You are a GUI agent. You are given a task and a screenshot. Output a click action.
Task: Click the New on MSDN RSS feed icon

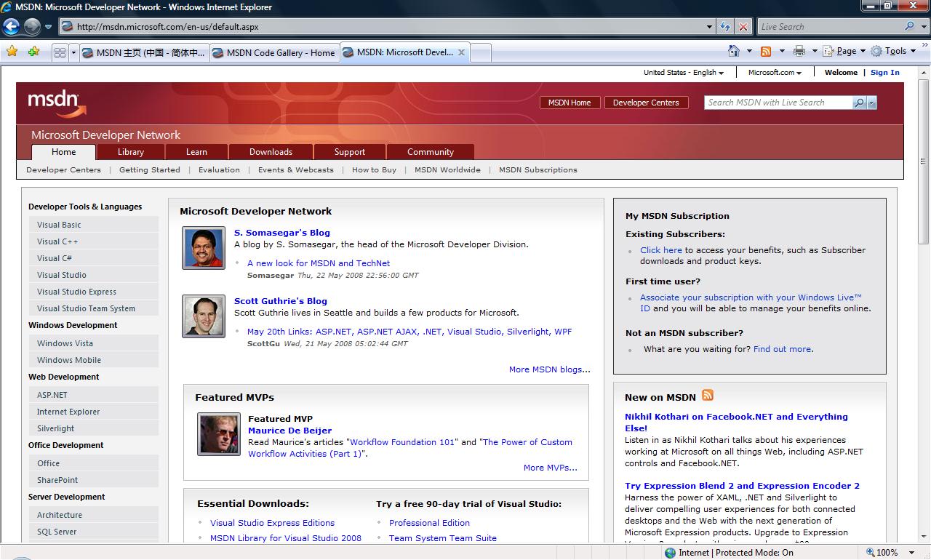(x=708, y=395)
